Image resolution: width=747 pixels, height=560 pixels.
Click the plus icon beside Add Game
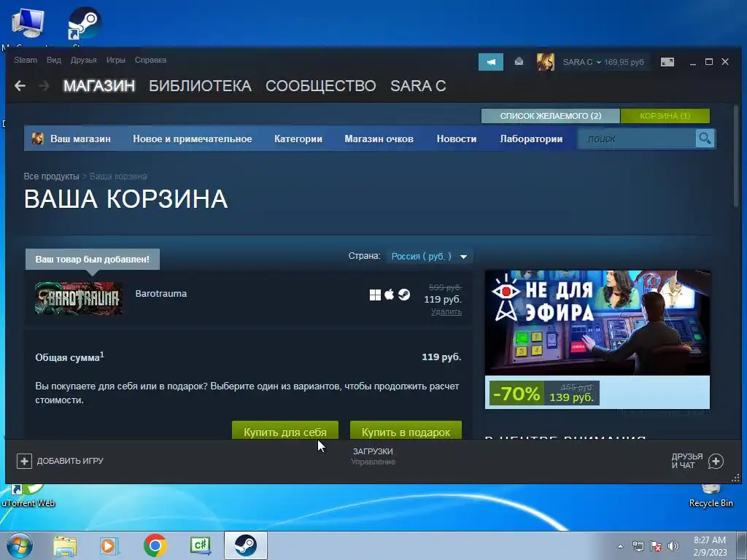(x=24, y=461)
